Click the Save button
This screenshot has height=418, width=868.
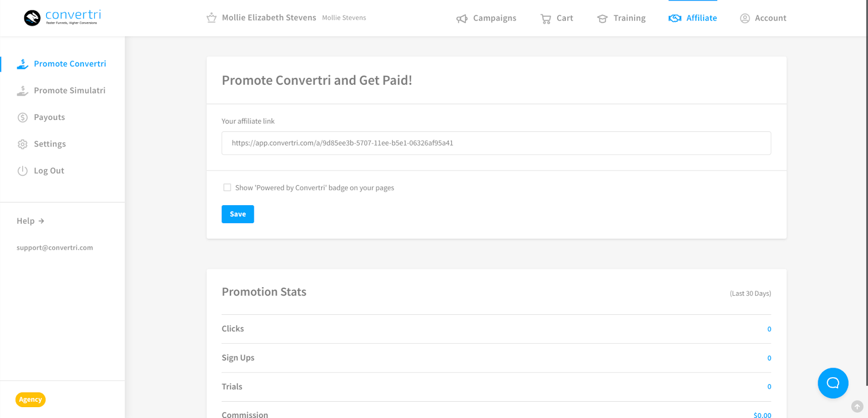pyautogui.click(x=238, y=214)
